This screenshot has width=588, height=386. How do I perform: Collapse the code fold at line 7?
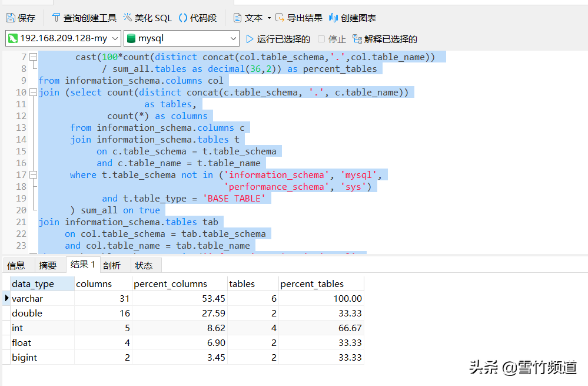point(33,57)
